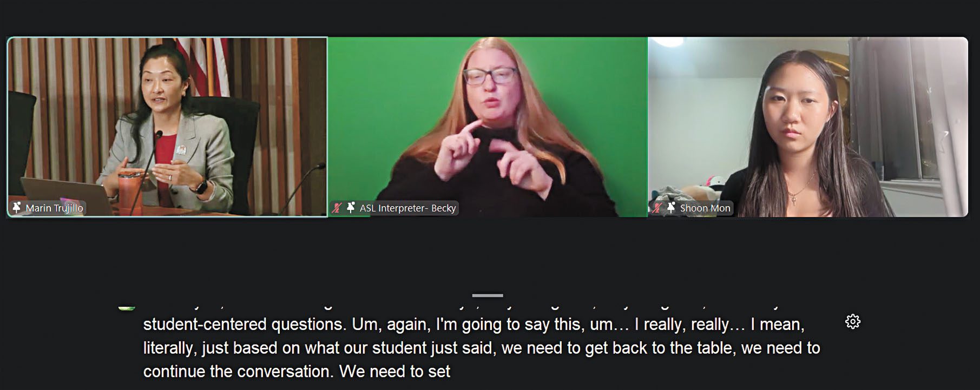Select Marin Trujillo's video tile
Image resolution: width=980 pixels, height=390 pixels.
pyautogui.click(x=167, y=127)
